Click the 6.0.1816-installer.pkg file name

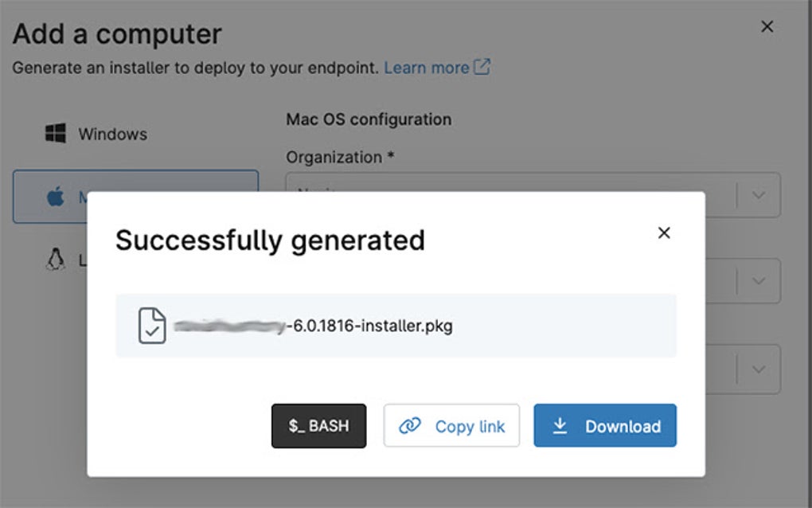[x=370, y=326]
